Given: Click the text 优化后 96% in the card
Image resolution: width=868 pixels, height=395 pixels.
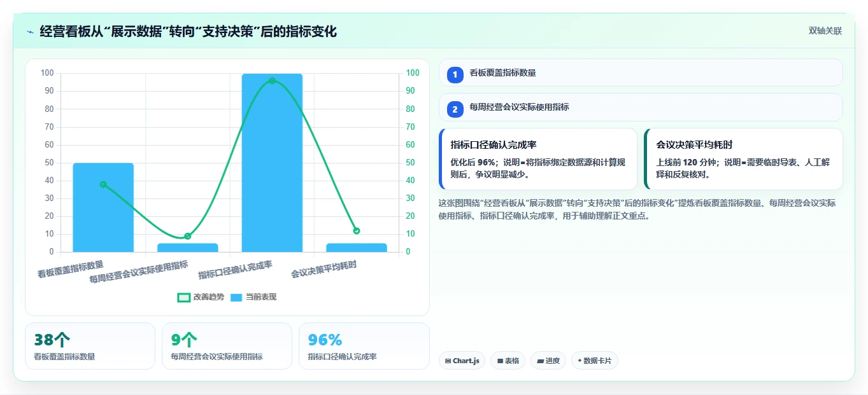Looking at the screenshot, I should pyautogui.click(x=472, y=162).
